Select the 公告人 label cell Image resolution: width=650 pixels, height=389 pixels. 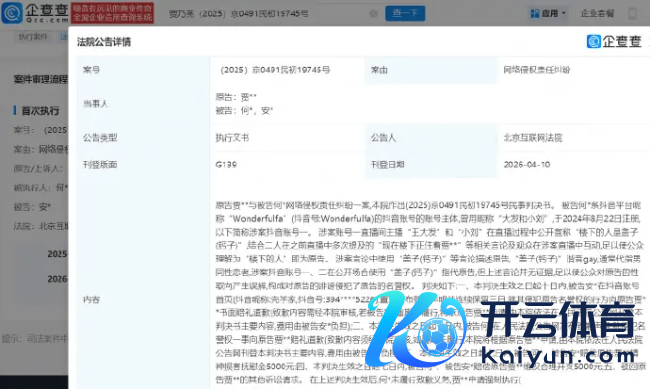tap(383, 138)
